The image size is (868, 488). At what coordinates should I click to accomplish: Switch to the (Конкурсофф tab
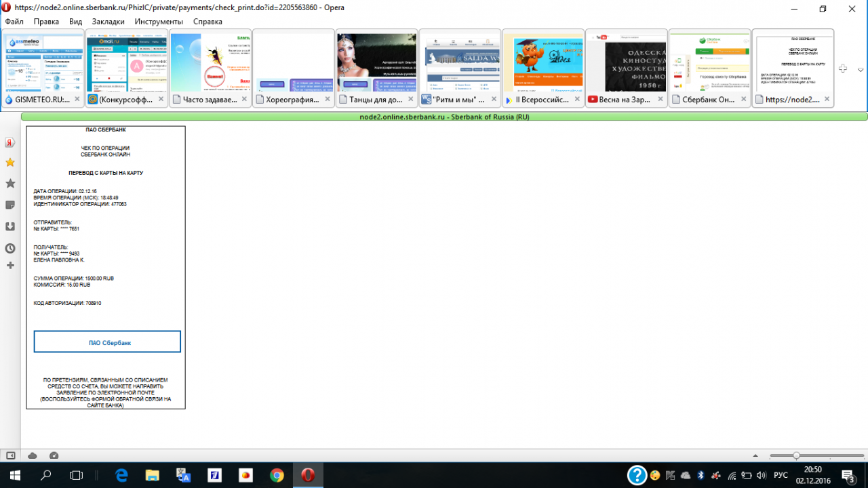[127, 68]
